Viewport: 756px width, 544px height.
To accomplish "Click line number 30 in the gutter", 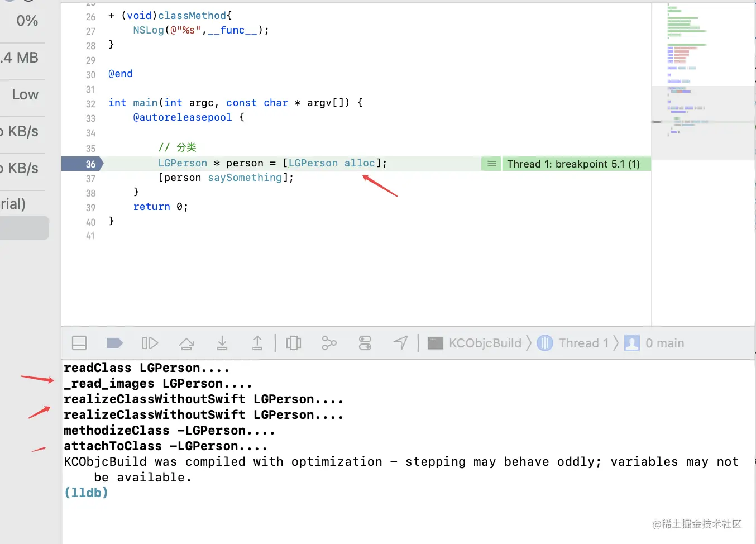I will 90,75.
